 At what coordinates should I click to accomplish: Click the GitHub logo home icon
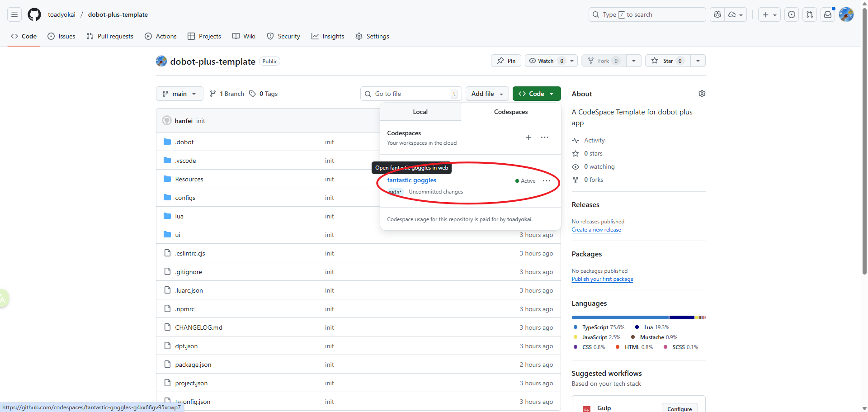click(x=34, y=14)
